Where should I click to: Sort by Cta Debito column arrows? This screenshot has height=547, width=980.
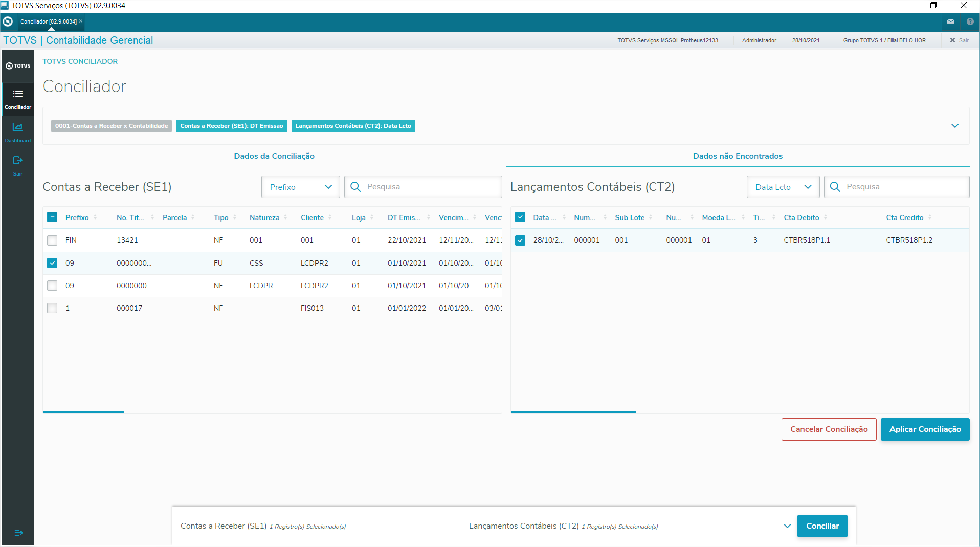[x=826, y=217]
